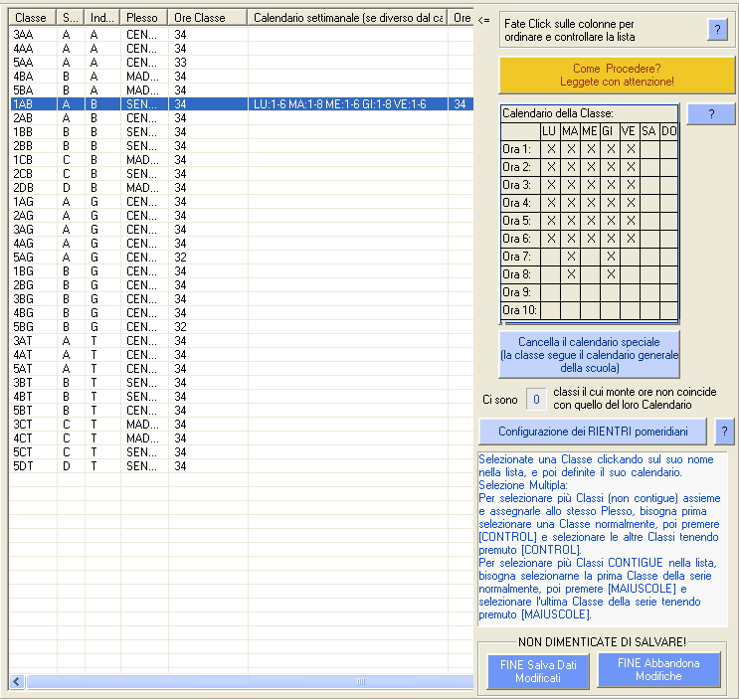Uncheck the Ora 8 cell for GI
This screenshot has width=739, height=700.
[610, 274]
